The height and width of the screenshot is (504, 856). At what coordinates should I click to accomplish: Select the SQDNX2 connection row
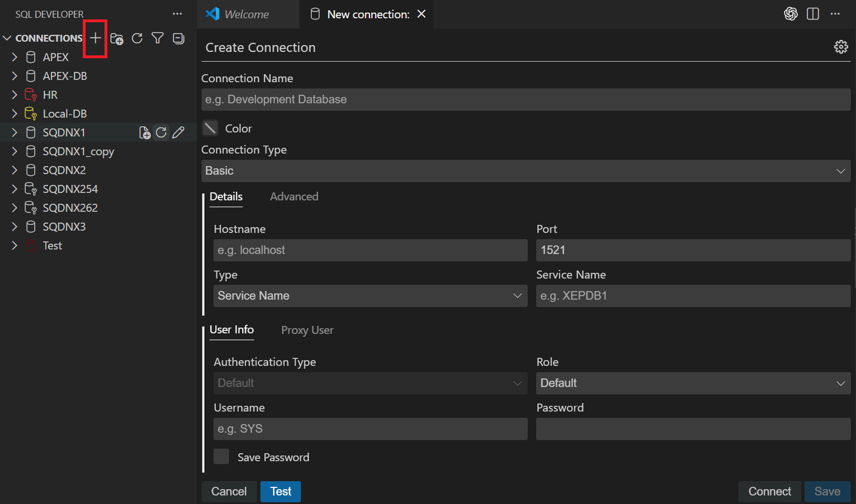coord(98,170)
